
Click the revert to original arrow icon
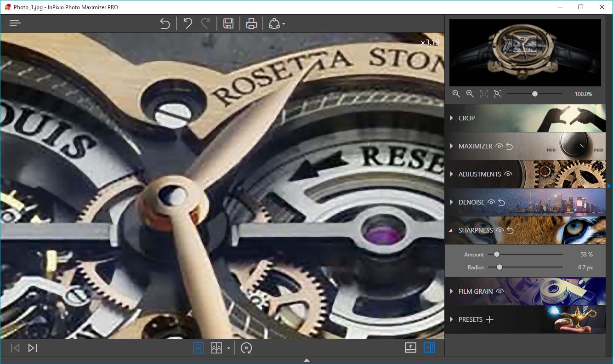pos(165,23)
